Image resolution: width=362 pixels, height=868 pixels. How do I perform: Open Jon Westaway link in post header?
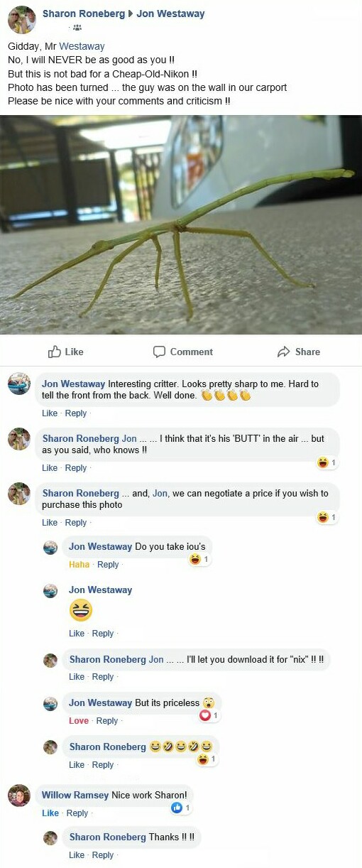click(x=170, y=13)
